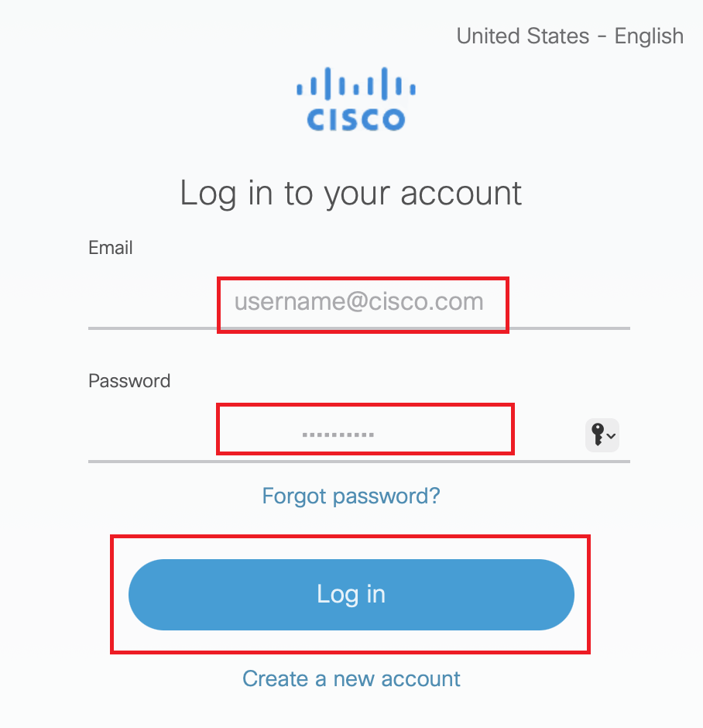Screen dimensions: 703x728
Task: Click the Password field label
Action: 129,381
